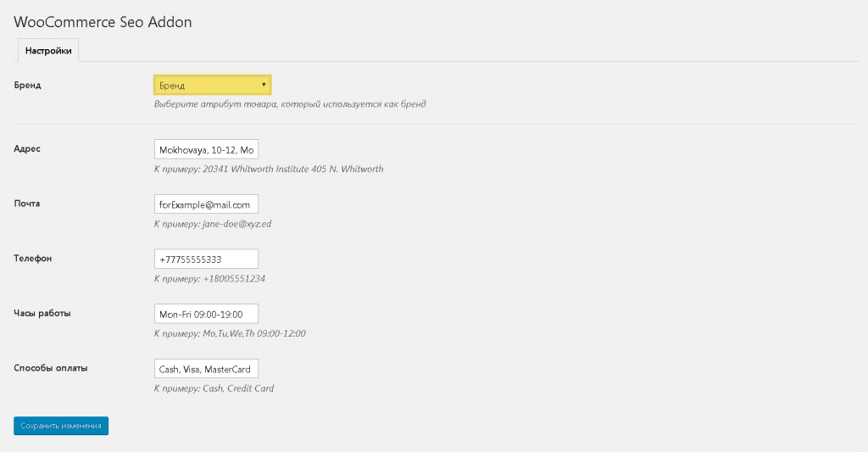This screenshot has height=452, width=868.
Task: Click the Whitworth Institute address example hint
Action: click(x=269, y=169)
